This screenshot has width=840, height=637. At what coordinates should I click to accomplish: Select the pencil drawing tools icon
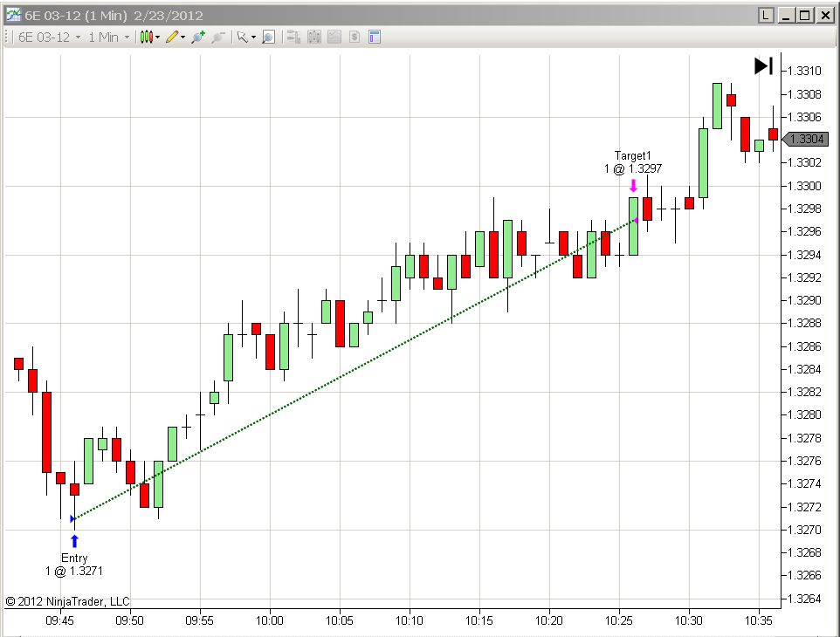(x=172, y=37)
